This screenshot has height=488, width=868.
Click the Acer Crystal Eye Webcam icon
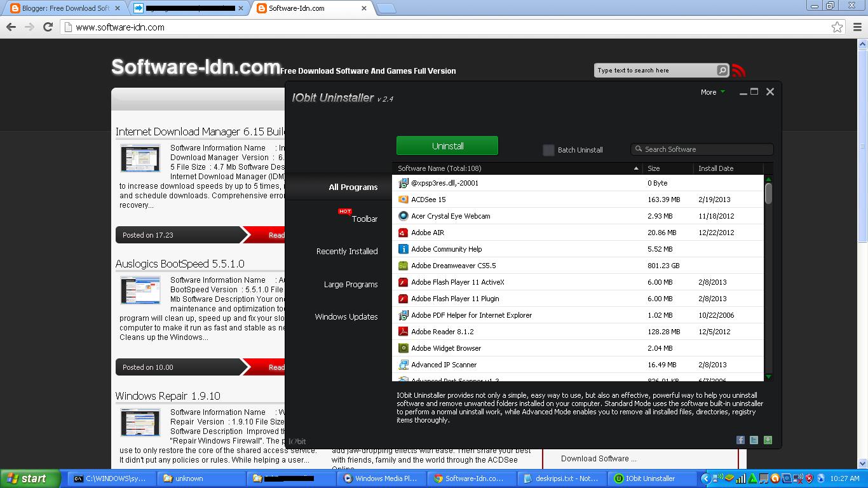403,216
